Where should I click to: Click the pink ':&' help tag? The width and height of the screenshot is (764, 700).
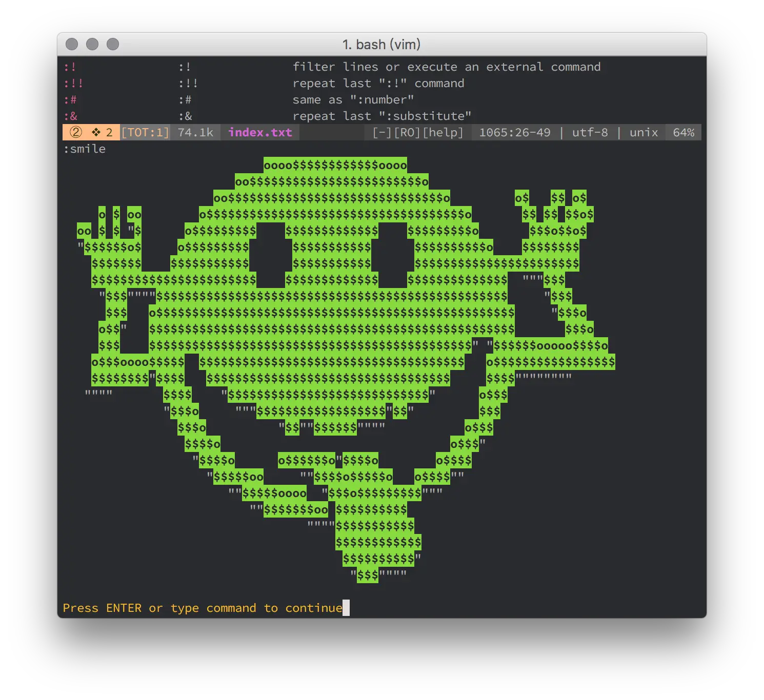[70, 116]
